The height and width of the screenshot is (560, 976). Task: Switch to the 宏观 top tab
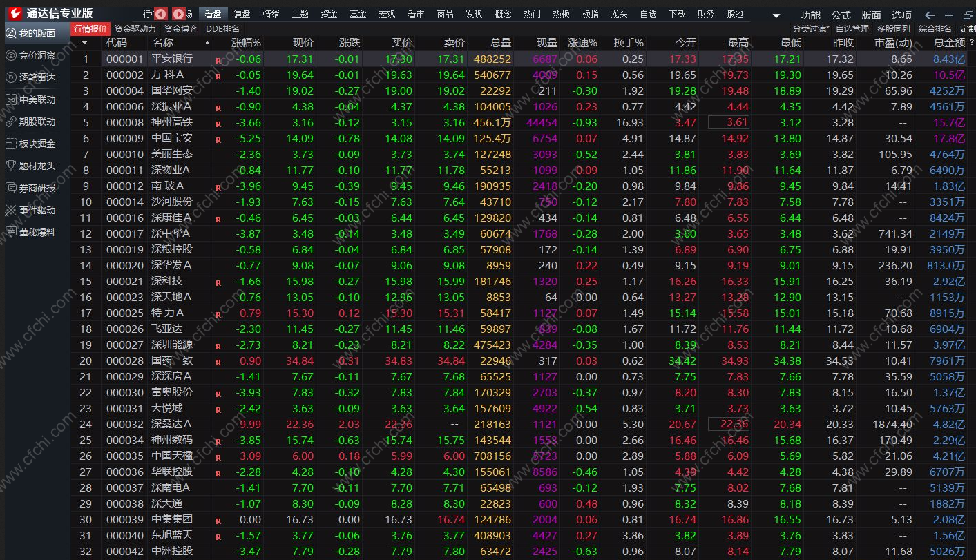387,14
